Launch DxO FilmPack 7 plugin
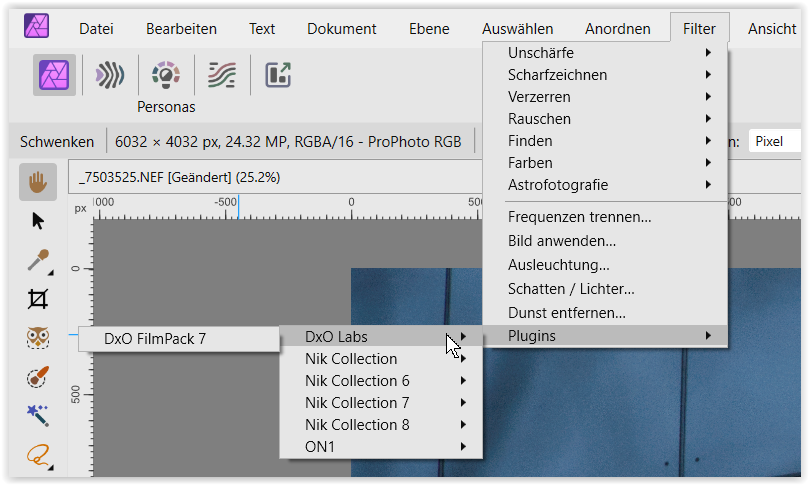 click(x=179, y=339)
